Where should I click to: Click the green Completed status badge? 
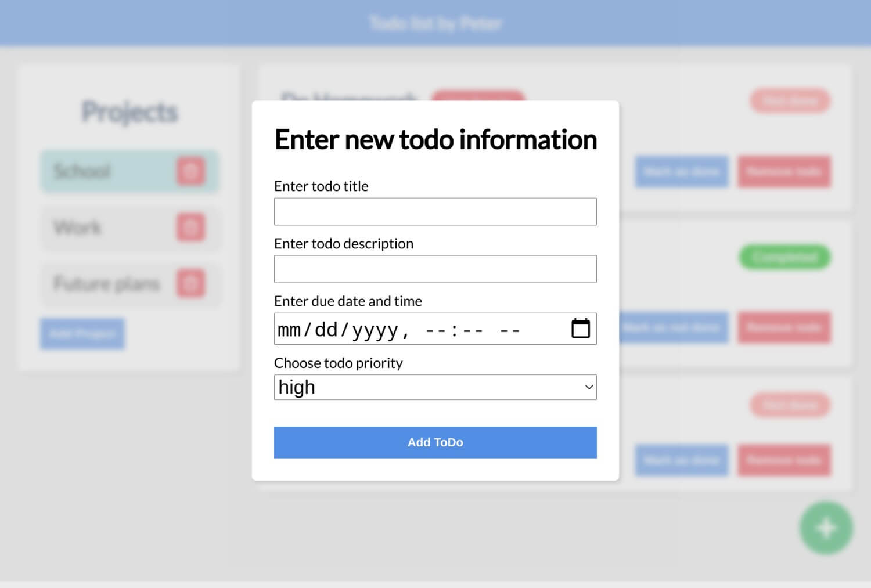coord(784,257)
